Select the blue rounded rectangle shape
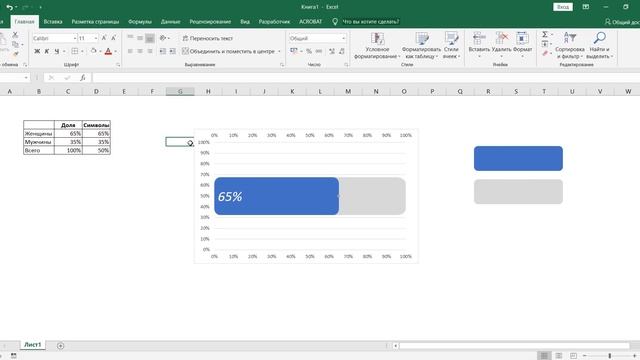 click(x=518, y=158)
